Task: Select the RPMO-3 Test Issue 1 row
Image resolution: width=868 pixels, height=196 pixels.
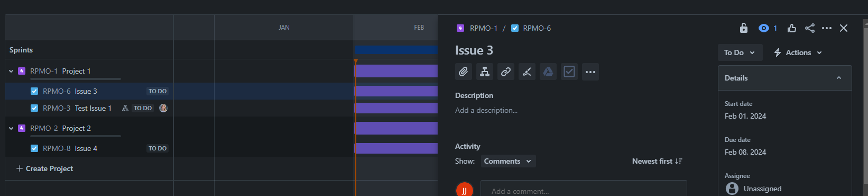Action: click(x=89, y=108)
